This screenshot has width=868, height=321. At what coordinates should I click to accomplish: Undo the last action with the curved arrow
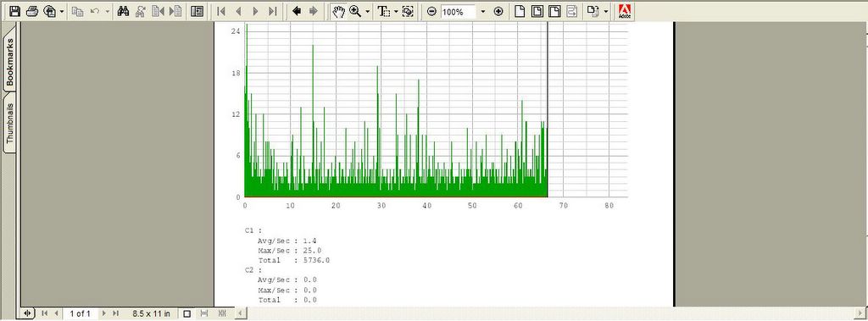[x=95, y=11]
